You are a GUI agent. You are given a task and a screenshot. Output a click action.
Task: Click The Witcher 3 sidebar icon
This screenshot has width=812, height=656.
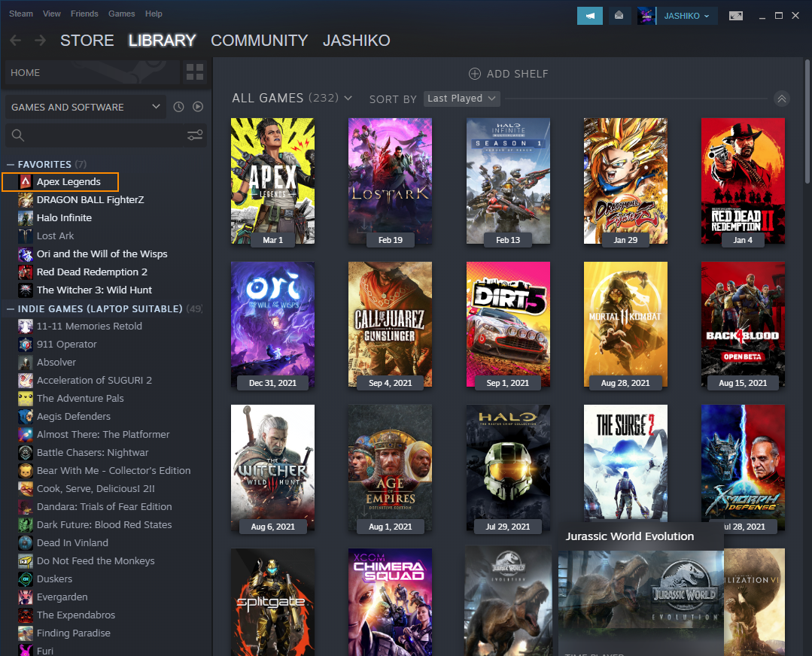[x=26, y=290]
